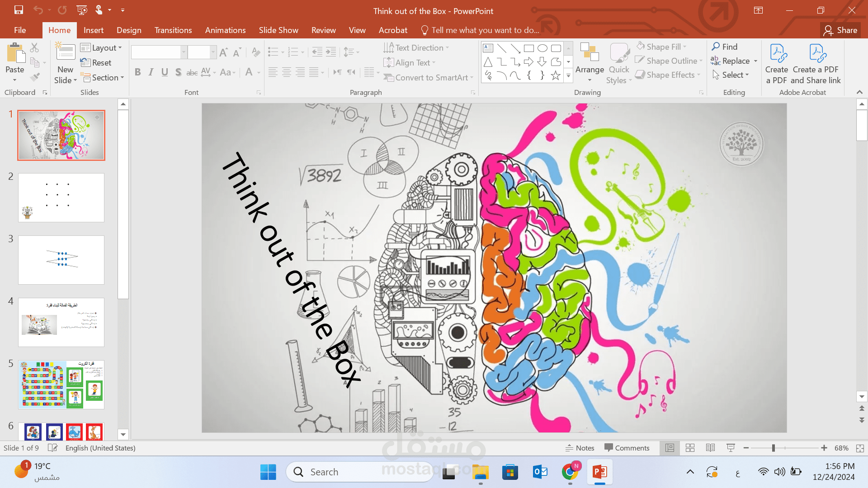Screen dimensions: 868x488
Task: Click Create a PDF icon
Action: click(x=777, y=54)
